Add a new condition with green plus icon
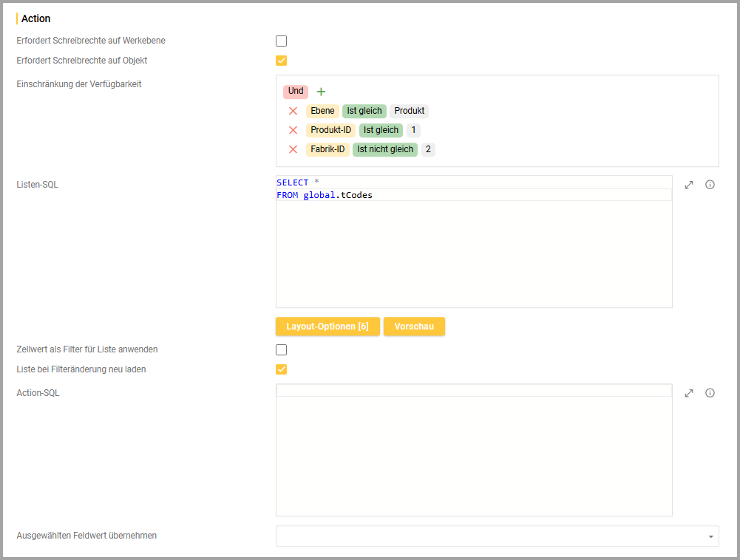Image resolution: width=740 pixels, height=560 pixels. tap(321, 92)
